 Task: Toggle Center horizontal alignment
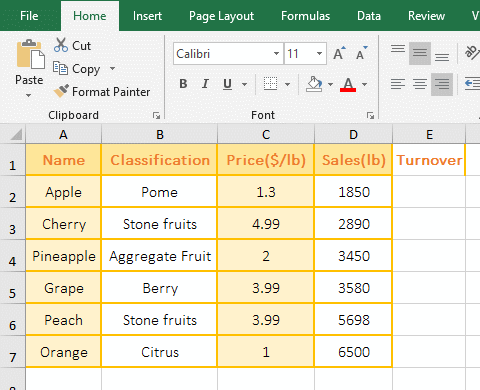420,84
